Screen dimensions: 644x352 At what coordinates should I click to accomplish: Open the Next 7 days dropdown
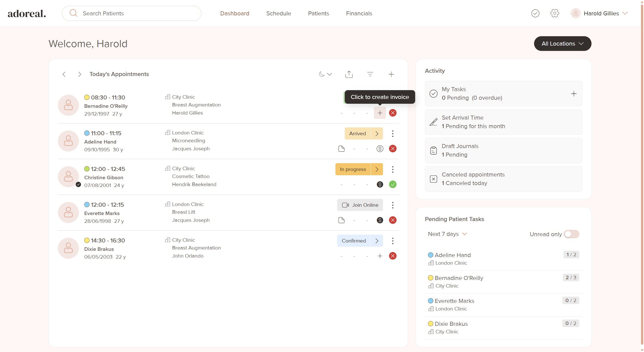pos(447,234)
